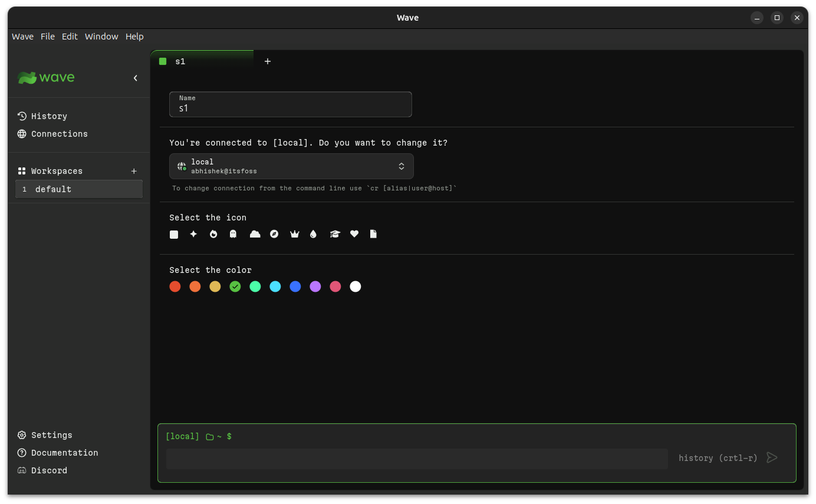Viewport: 816px width, 504px height.
Task: Select the cloud icon
Action: [255, 234]
